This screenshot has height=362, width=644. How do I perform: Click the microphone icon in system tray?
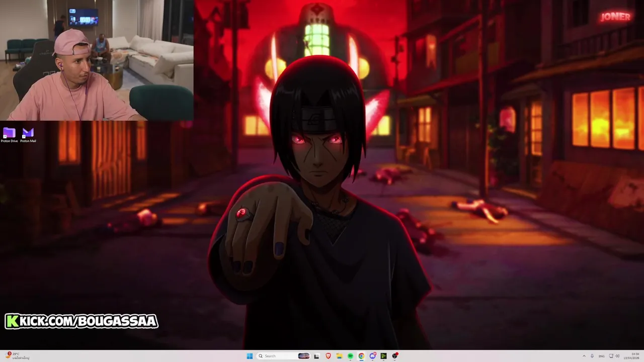click(x=592, y=356)
